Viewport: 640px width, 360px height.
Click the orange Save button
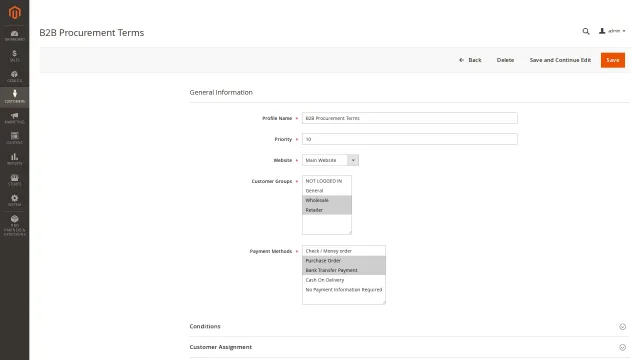(x=613, y=60)
